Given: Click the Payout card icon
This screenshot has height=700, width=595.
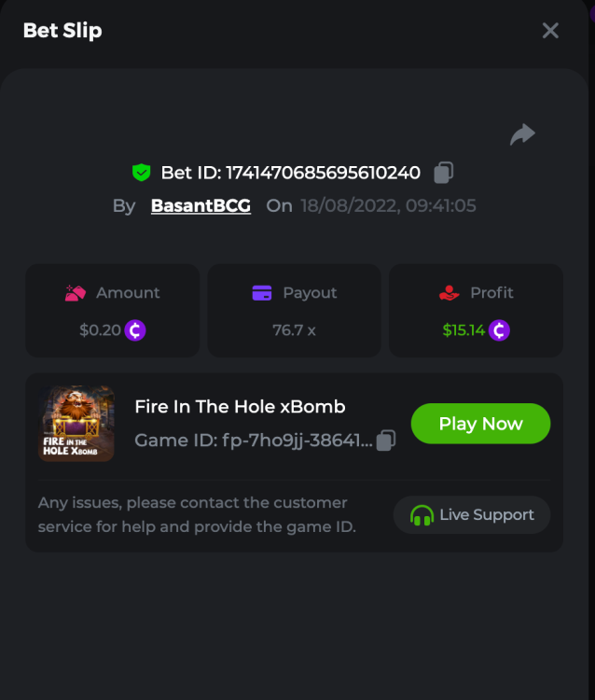Looking at the screenshot, I should (262, 293).
